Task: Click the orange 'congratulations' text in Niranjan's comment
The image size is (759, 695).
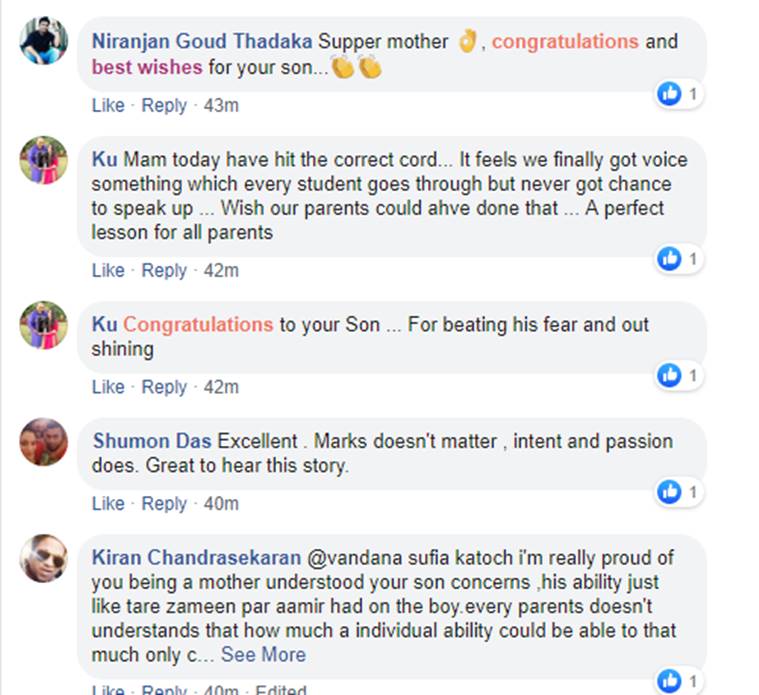Action: pos(565,42)
